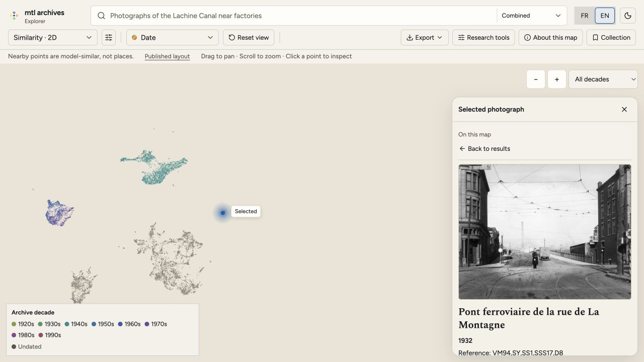The height and width of the screenshot is (362, 644).
Task: Click the purple 1960s–1970s point cluster
Action: point(59,213)
